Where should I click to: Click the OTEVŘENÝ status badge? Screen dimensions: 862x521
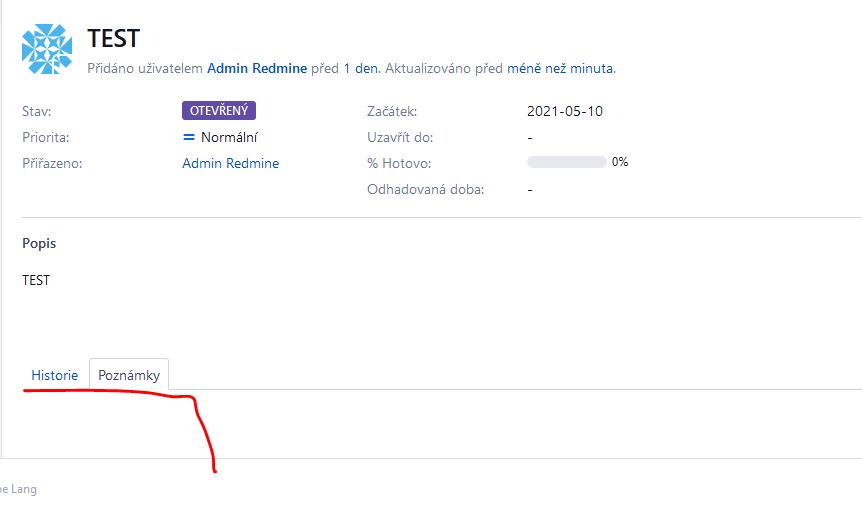(x=219, y=110)
